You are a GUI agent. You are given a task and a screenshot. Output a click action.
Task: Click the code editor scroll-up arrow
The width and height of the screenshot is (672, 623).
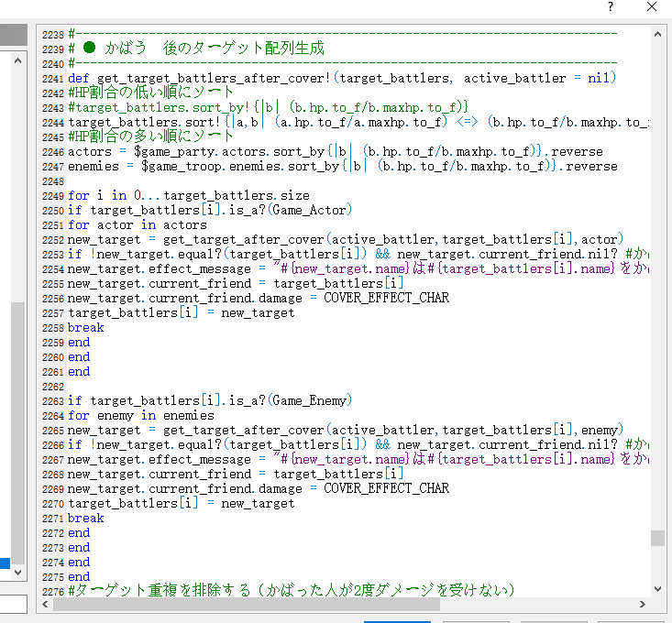click(x=657, y=34)
